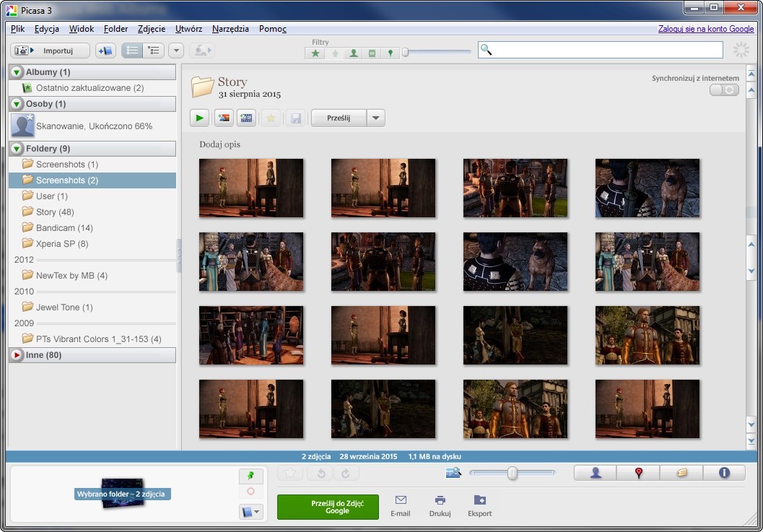The height and width of the screenshot is (532, 763).
Task: Open the Widok menu
Action: pyautogui.click(x=82, y=29)
